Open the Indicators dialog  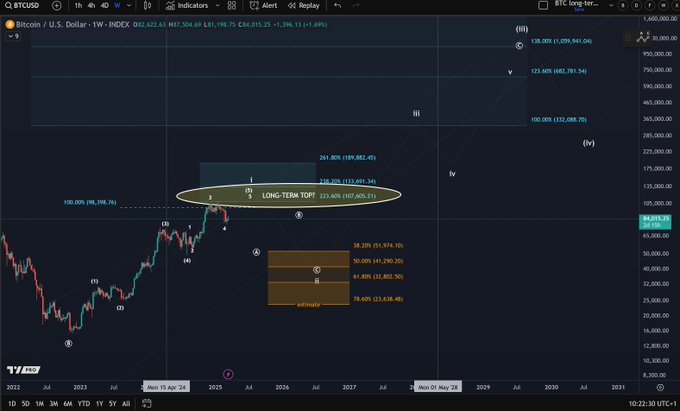187,6
